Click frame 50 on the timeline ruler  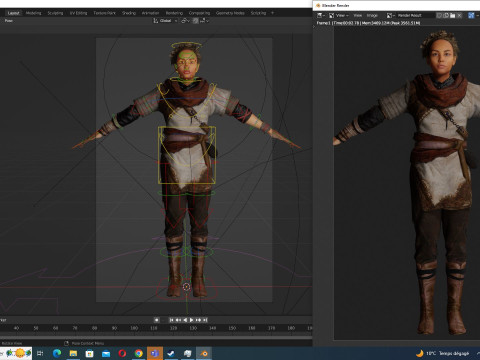[x=36, y=328]
